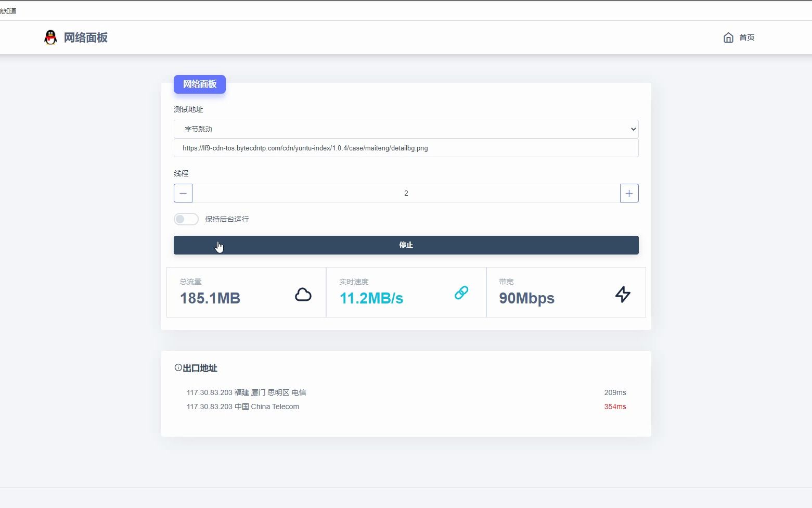Click the 出口地址 section heading
The image size is (812, 508).
(x=200, y=368)
